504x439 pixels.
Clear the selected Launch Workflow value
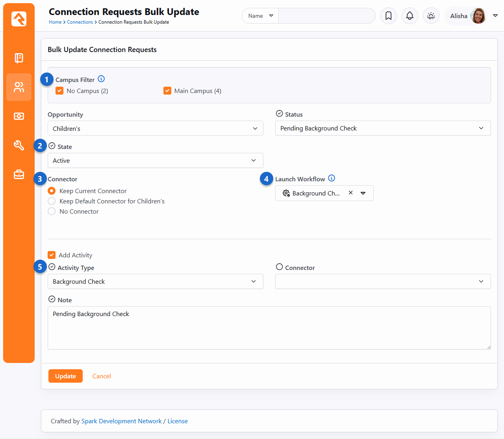[x=350, y=193]
